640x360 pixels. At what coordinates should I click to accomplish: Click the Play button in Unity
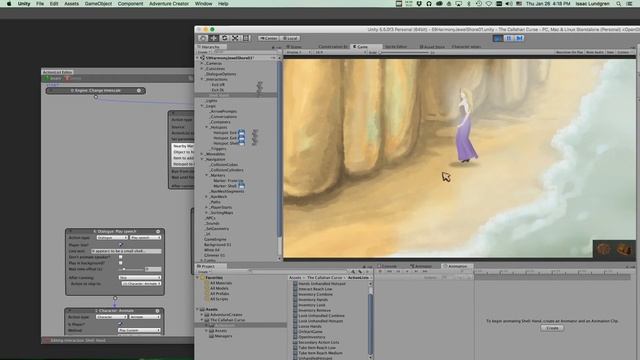pos(498,38)
